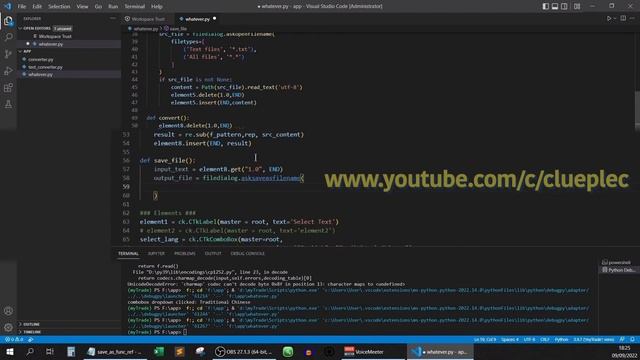Open the Run and Debug view
The image size is (640, 360).
tap(8, 71)
